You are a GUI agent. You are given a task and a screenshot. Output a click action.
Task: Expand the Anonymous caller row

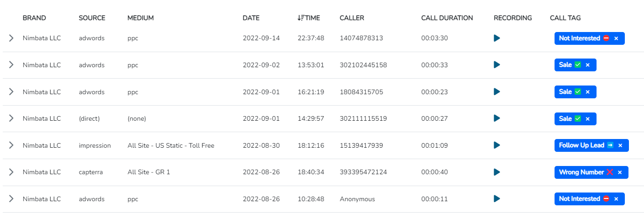(x=11, y=199)
